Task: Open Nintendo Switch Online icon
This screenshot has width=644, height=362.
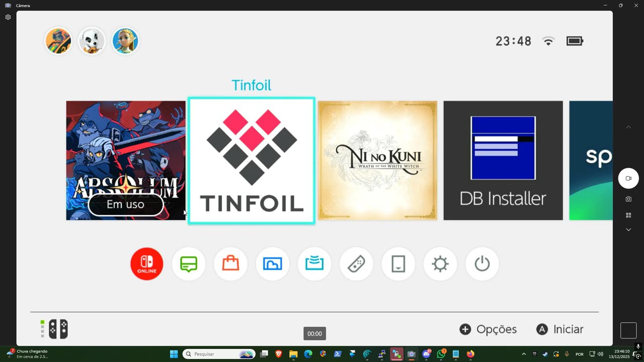Action: click(147, 263)
